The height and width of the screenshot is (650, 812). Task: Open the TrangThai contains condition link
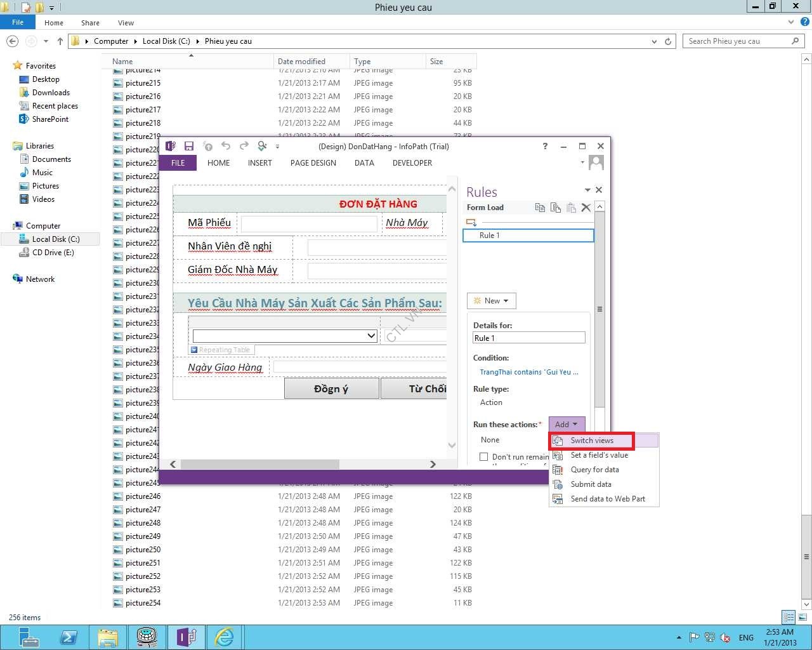(529, 372)
